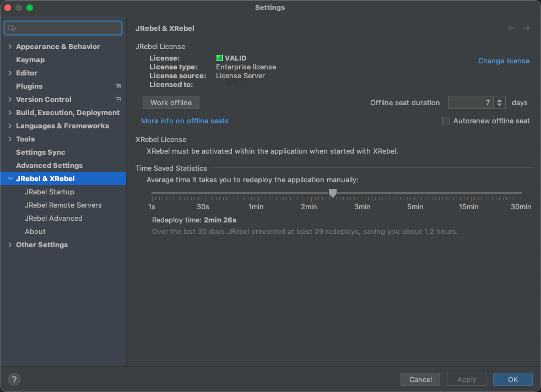This screenshot has height=392, width=541.
Task: Click the Change license link
Action: coord(504,61)
